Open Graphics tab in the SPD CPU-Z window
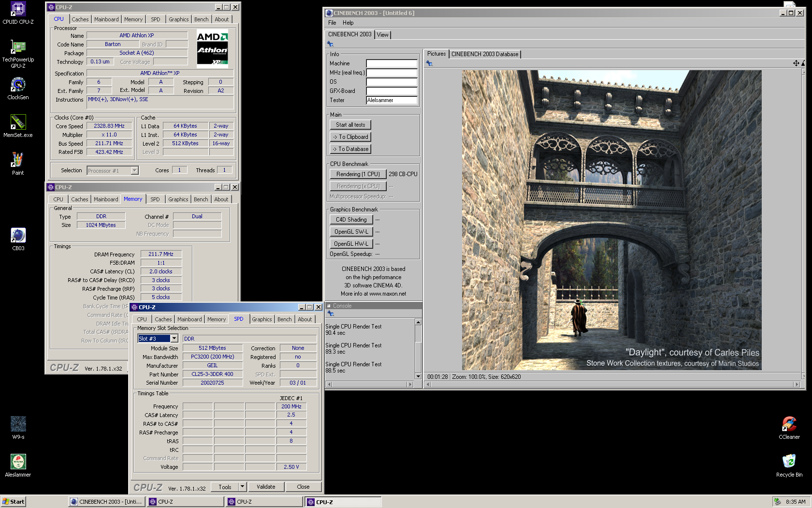812x508 pixels. point(262,319)
